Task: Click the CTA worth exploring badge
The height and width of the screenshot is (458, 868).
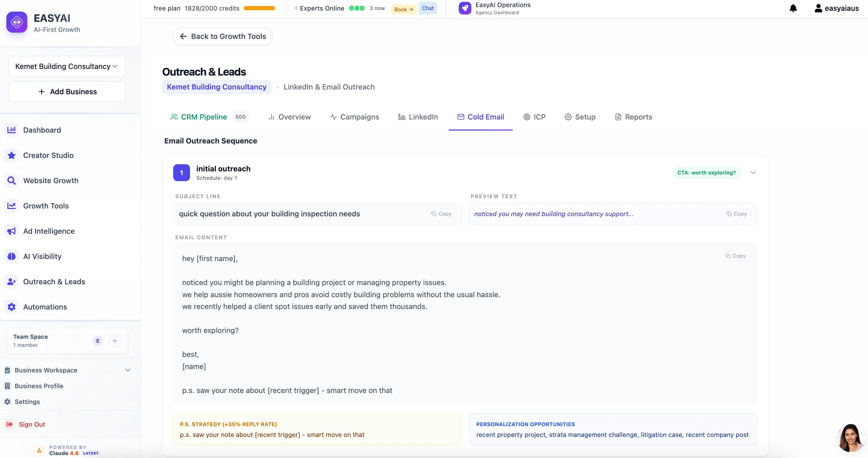Action: coord(706,173)
